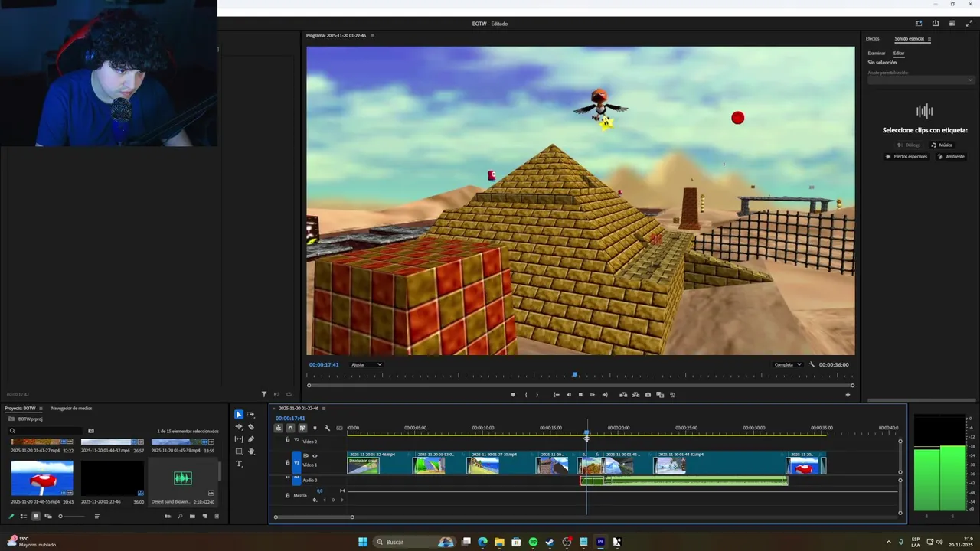This screenshot has height=551, width=980.
Task: Step forward one frame in Program monitor
Action: 593,395
